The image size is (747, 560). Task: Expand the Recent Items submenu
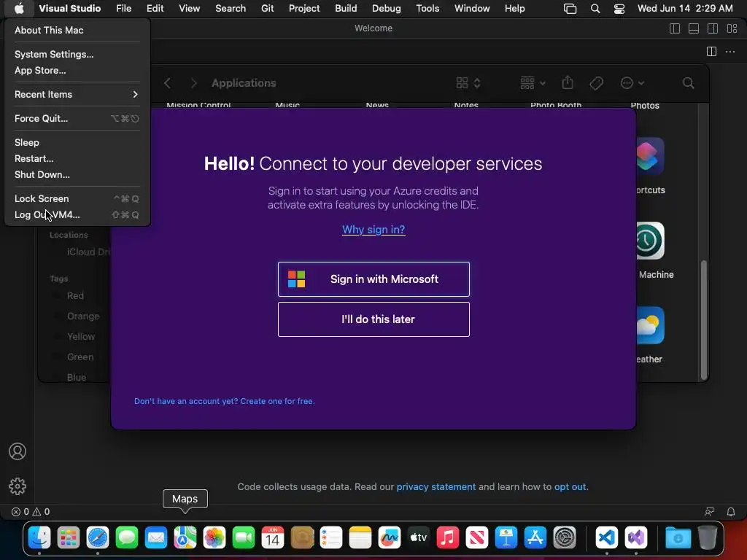point(77,94)
